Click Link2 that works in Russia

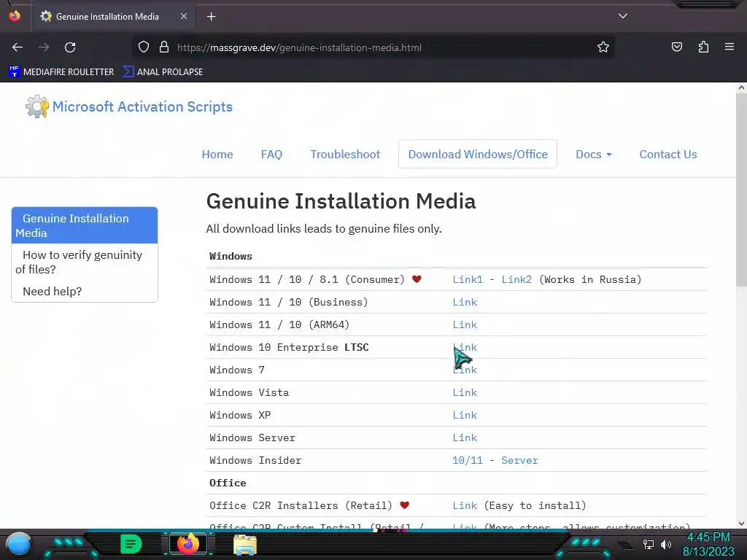point(516,279)
